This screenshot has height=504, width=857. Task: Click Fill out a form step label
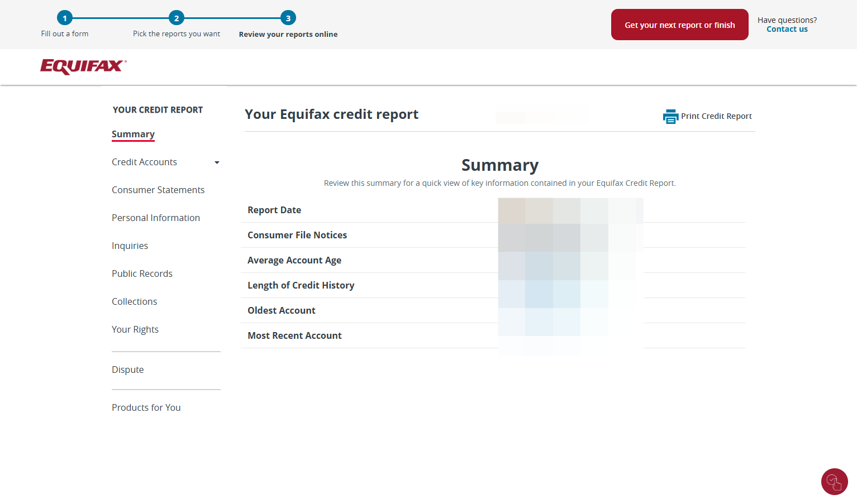(65, 33)
